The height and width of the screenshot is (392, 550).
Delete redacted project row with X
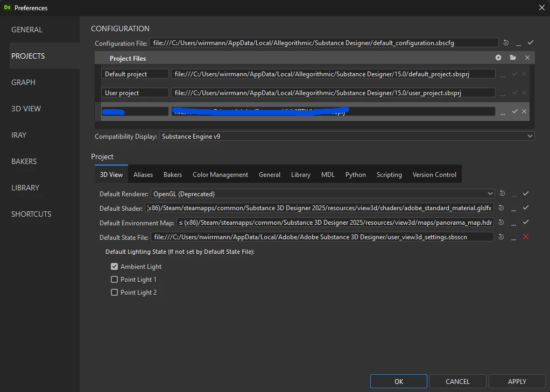click(524, 111)
